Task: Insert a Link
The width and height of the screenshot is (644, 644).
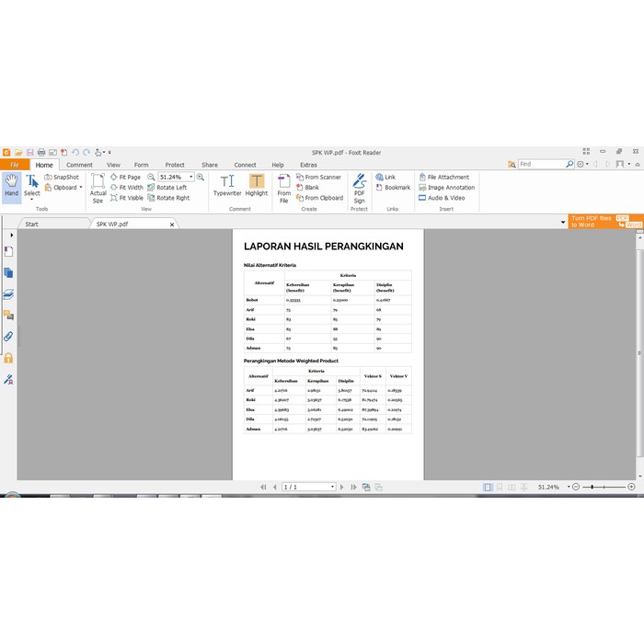Action: coord(385,177)
